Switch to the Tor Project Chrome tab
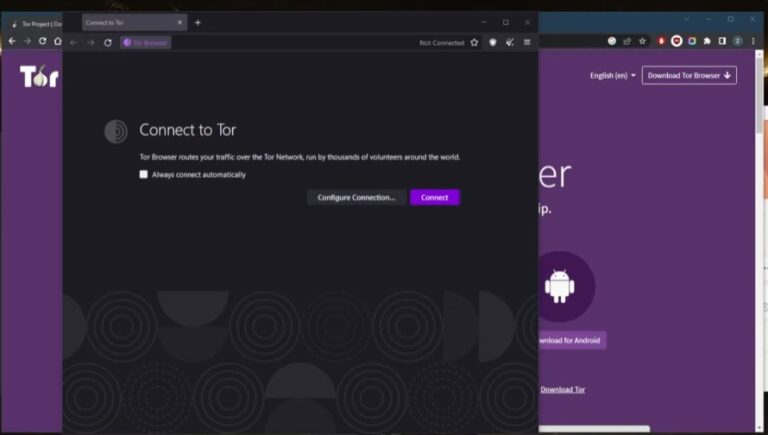The image size is (768, 435). click(35, 22)
